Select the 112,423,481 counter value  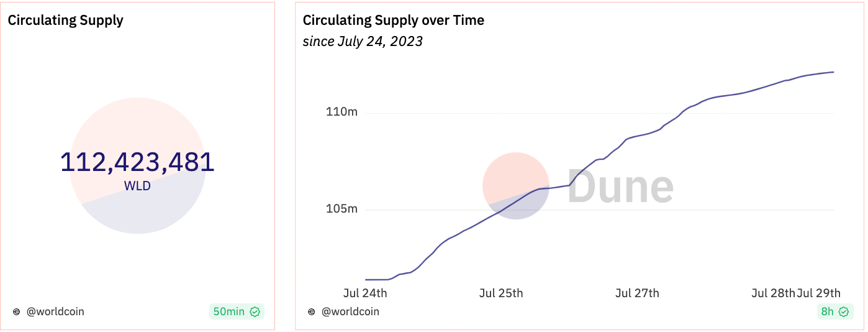coord(137,162)
